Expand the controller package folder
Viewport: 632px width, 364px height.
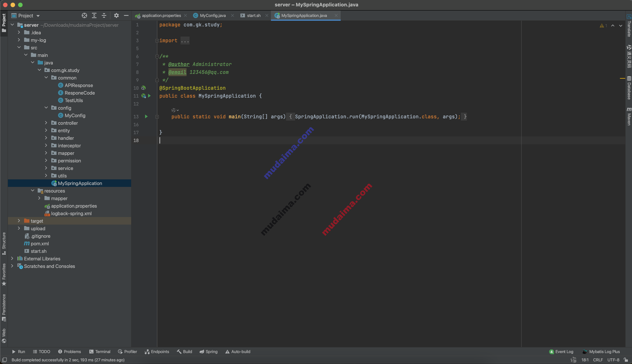pyautogui.click(x=46, y=123)
